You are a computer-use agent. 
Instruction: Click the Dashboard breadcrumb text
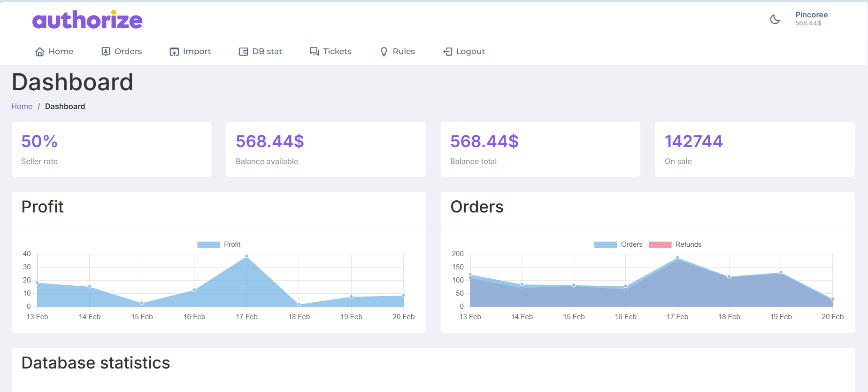(65, 107)
